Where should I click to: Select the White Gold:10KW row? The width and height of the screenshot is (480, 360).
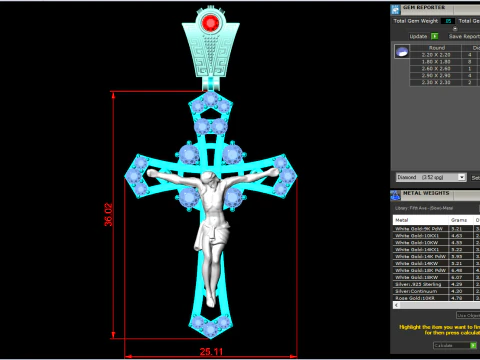437,243
